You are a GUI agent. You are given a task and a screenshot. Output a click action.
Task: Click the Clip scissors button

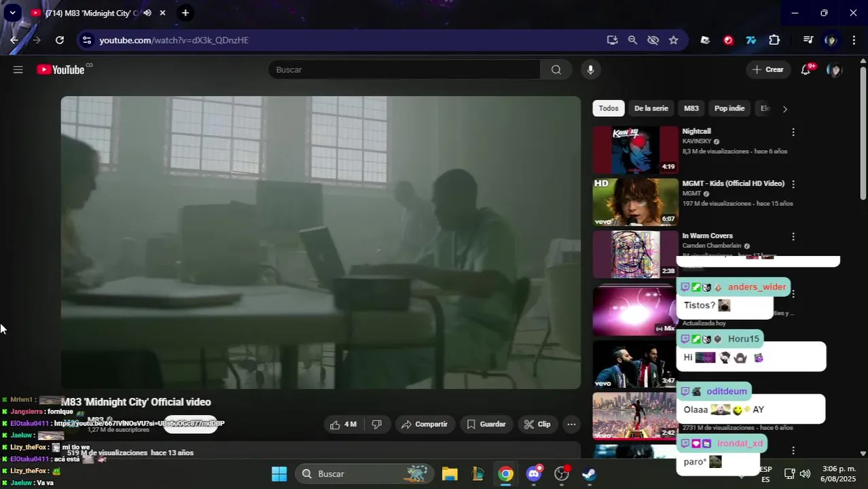[537, 424]
